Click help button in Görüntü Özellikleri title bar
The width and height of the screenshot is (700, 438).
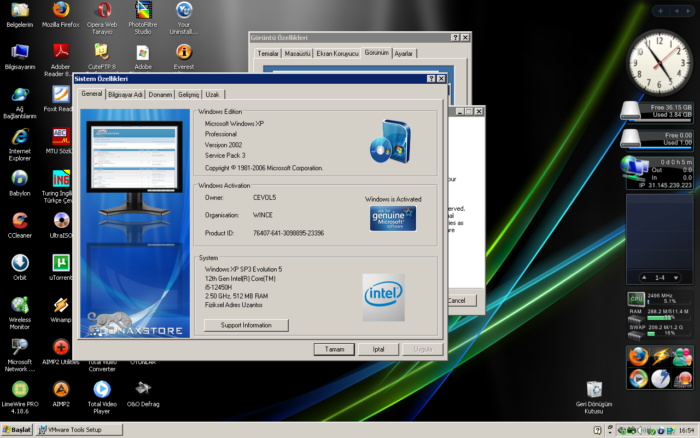pyautogui.click(x=455, y=38)
